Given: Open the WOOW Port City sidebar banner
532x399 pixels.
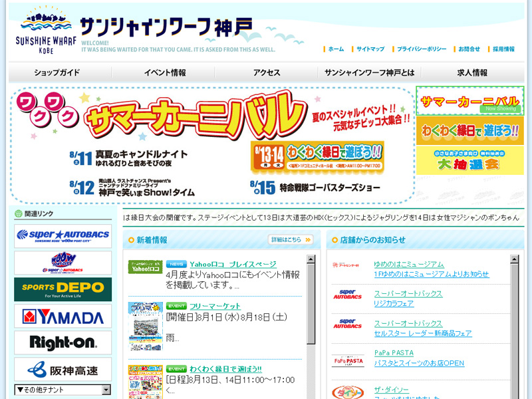Looking at the screenshot, I should pos(63,263).
